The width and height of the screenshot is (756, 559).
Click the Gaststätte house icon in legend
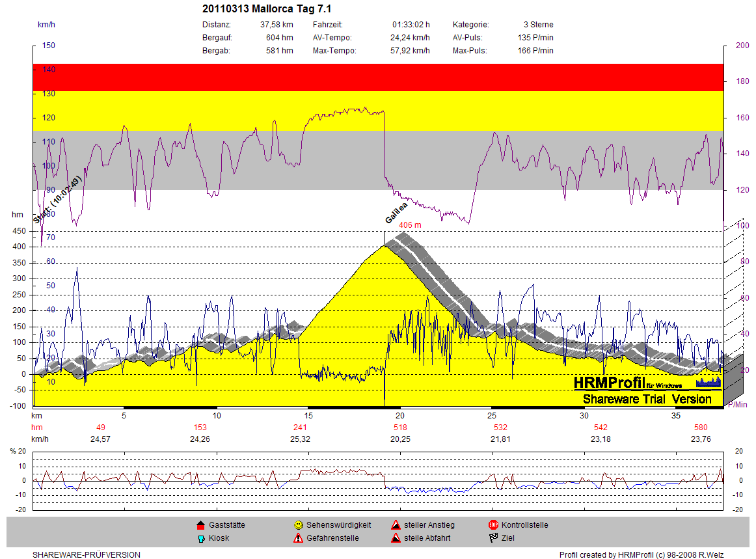pyautogui.click(x=200, y=525)
